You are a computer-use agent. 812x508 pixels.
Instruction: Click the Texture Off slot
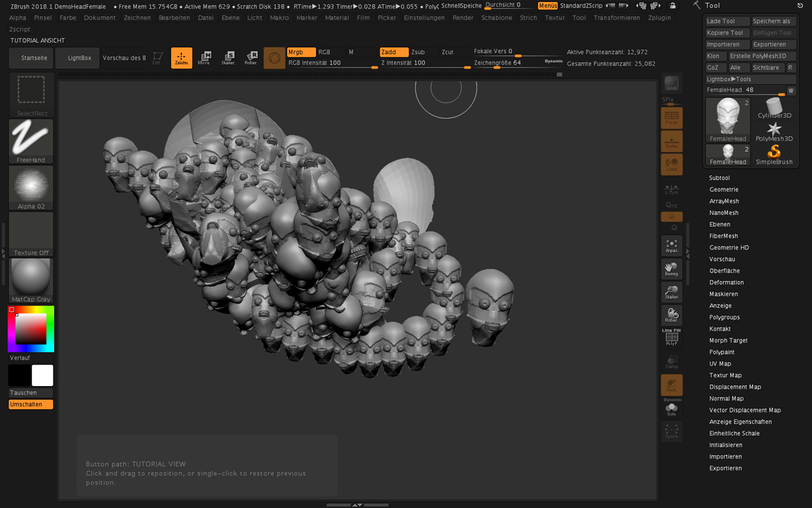(x=31, y=234)
